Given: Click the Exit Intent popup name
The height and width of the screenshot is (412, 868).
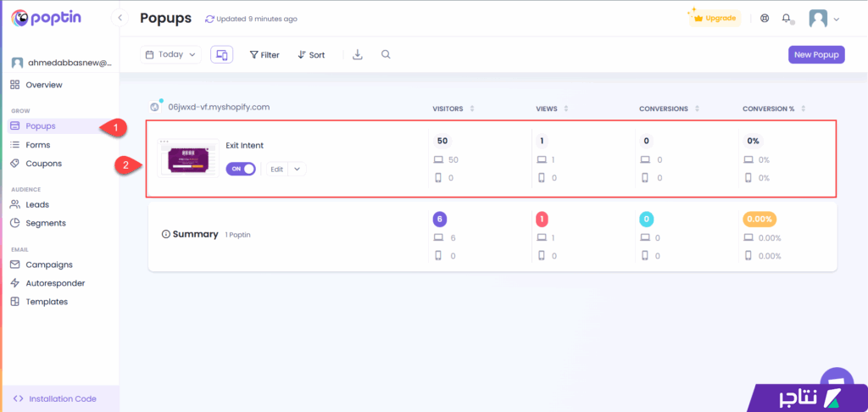Looking at the screenshot, I should (x=245, y=146).
